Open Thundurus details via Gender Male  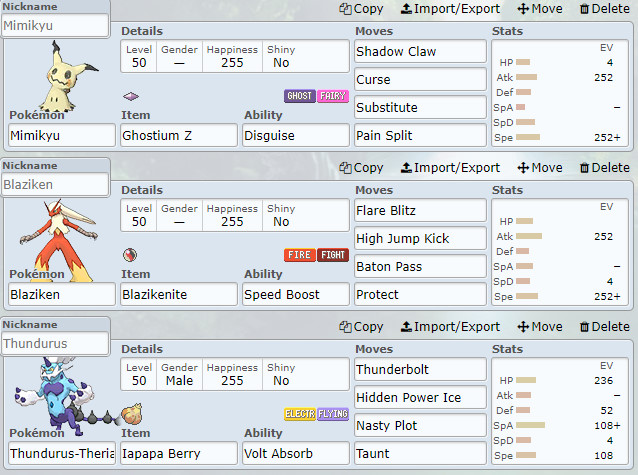(179, 374)
